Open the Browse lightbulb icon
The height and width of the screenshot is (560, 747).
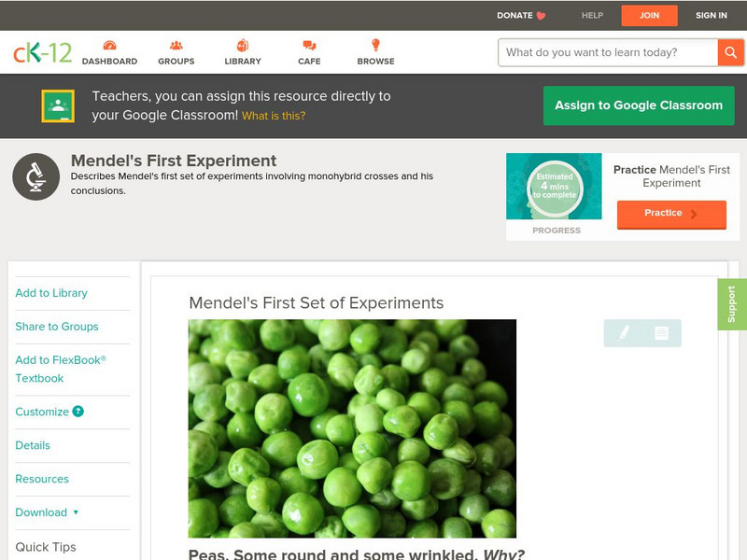tap(376, 45)
